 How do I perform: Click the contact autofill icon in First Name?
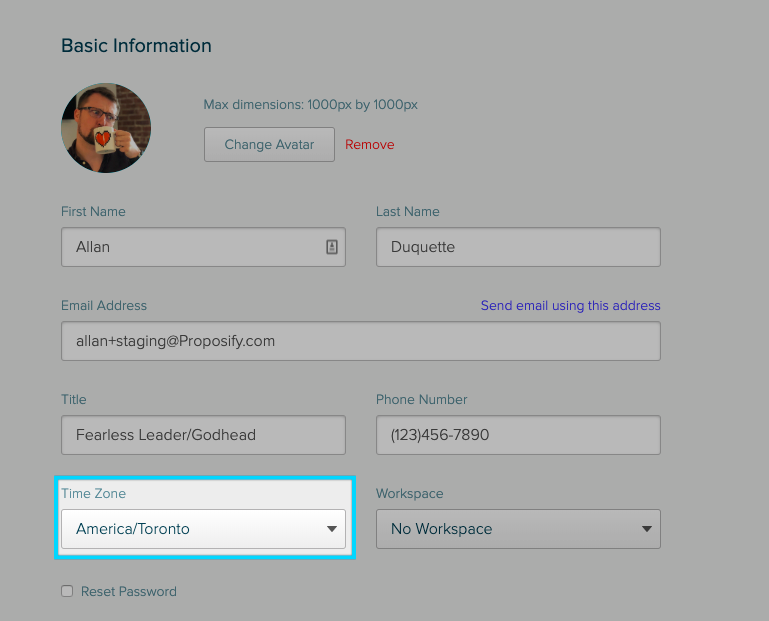coord(332,247)
